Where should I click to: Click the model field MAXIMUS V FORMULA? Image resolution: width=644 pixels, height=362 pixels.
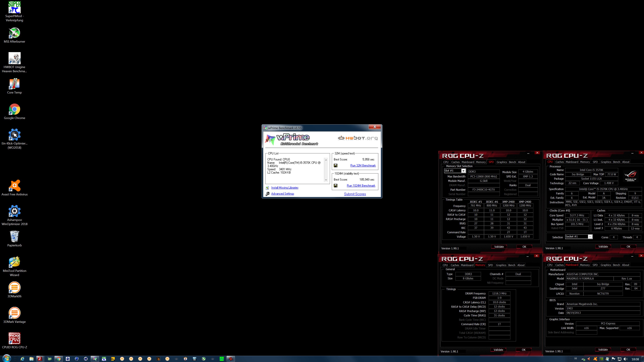point(589,279)
